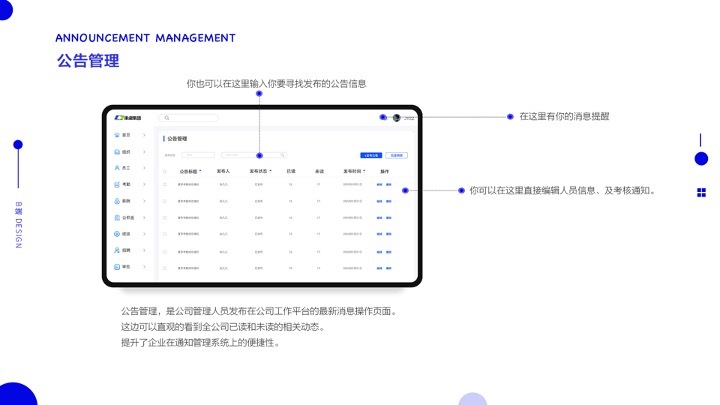Screen dimensions: 720x405
Task: Expand the 考勤 sidebar chevron
Action: pyautogui.click(x=144, y=185)
